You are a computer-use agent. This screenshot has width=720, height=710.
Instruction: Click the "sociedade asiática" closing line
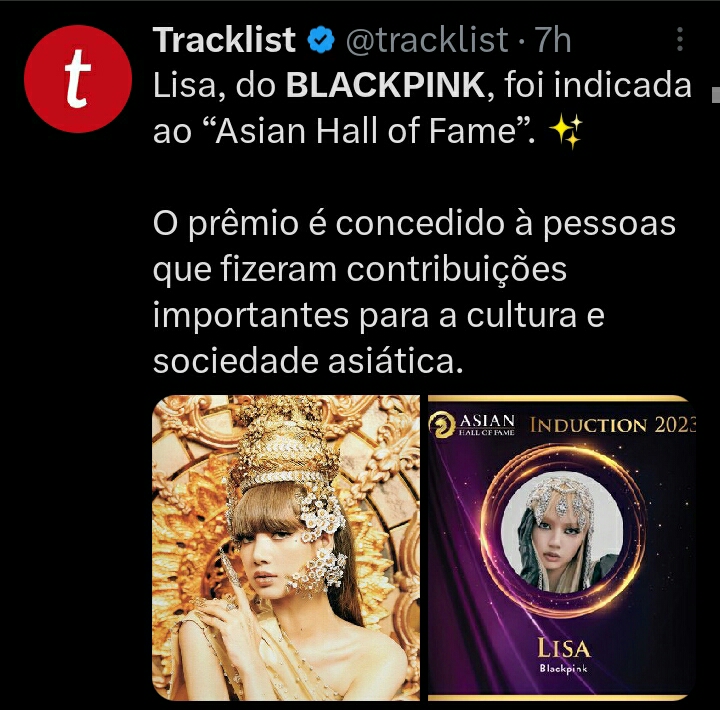[x=308, y=361]
